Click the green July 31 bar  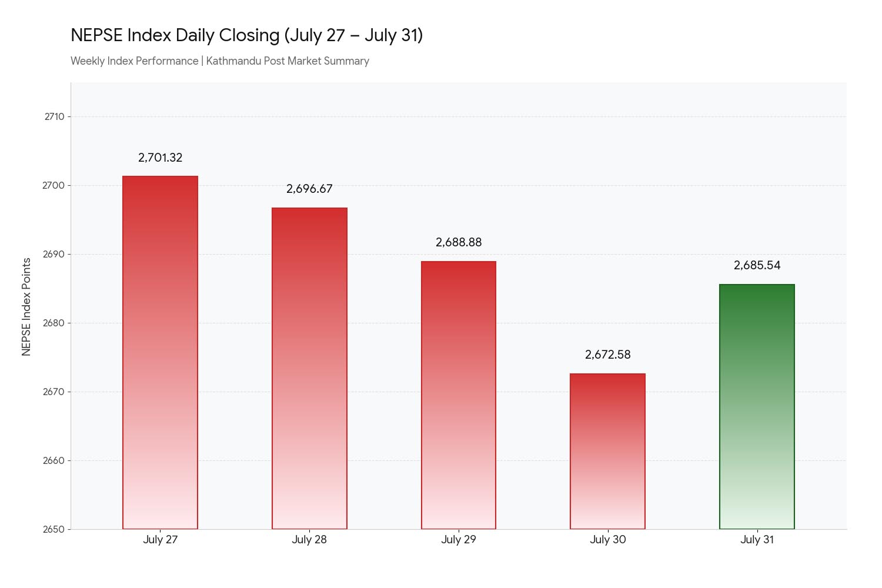click(x=757, y=407)
